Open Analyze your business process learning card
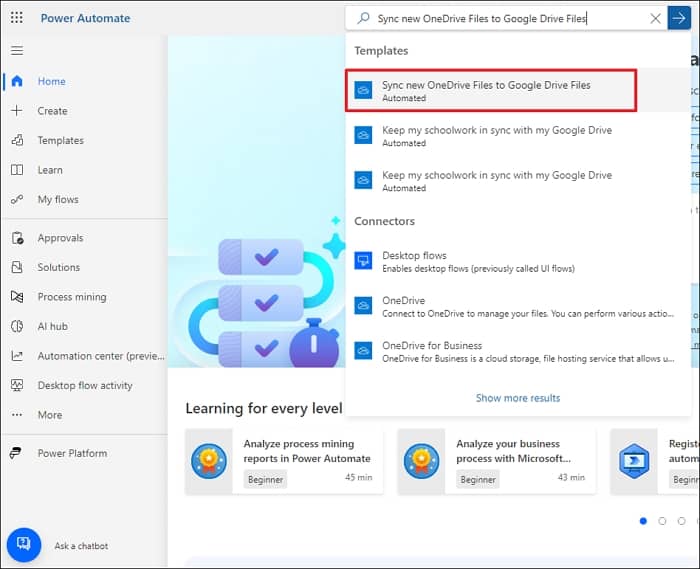This screenshot has width=700, height=569. [x=496, y=461]
